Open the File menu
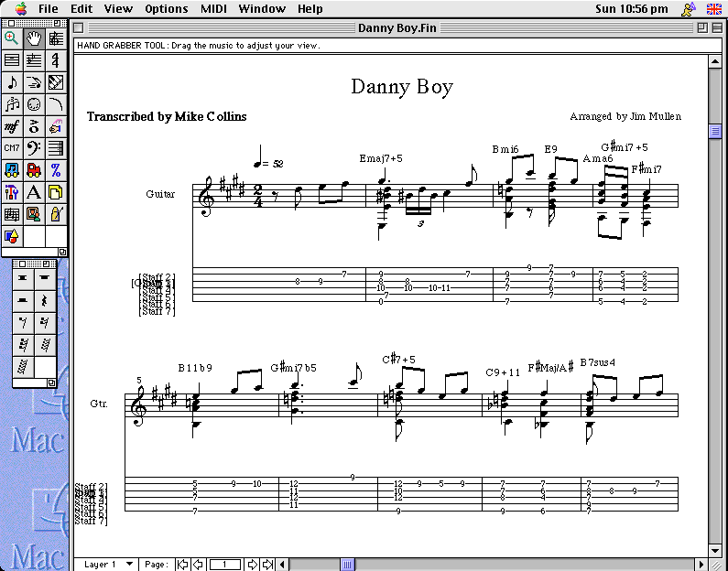The height and width of the screenshot is (571, 728). click(x=48, y=9)
